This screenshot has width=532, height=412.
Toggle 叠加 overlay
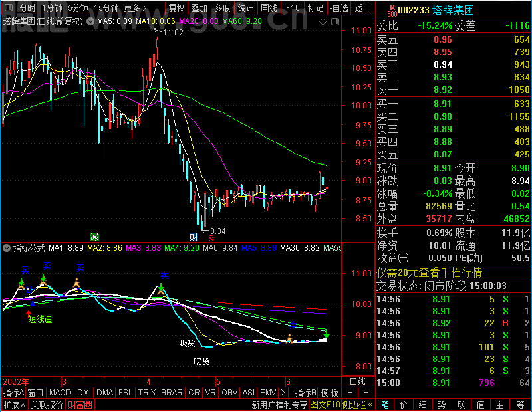coord(199,8)
